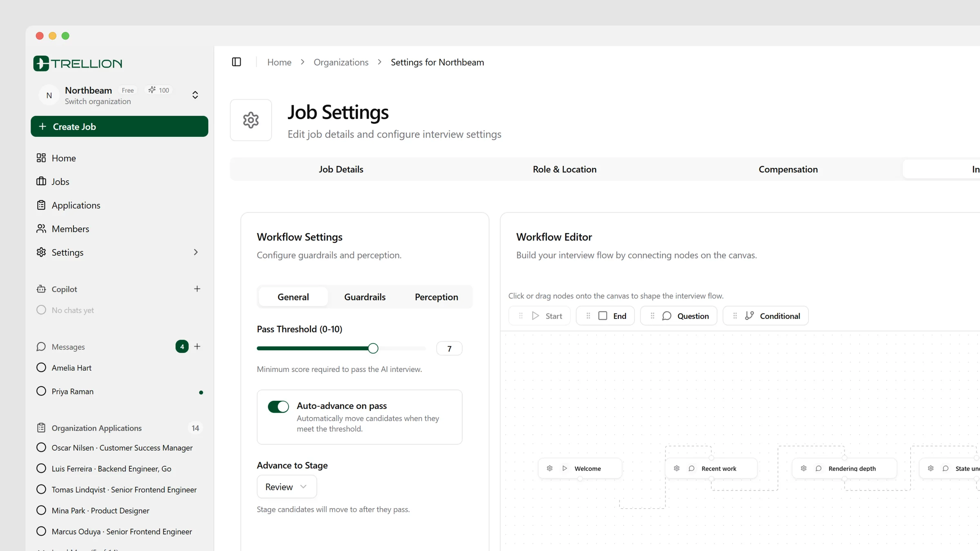Select the Welcome node on canvas
This screenshot has height=551, width=980.
coord(580,469)
